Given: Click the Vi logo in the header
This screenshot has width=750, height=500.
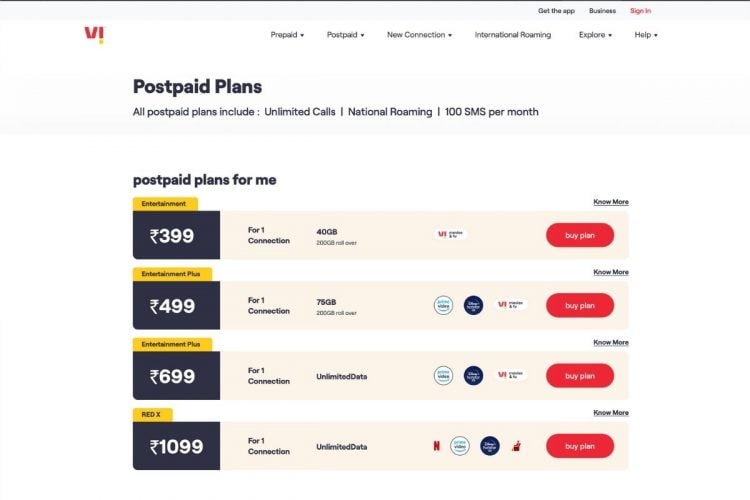Looking at the screenshot, I should point(94,35).
